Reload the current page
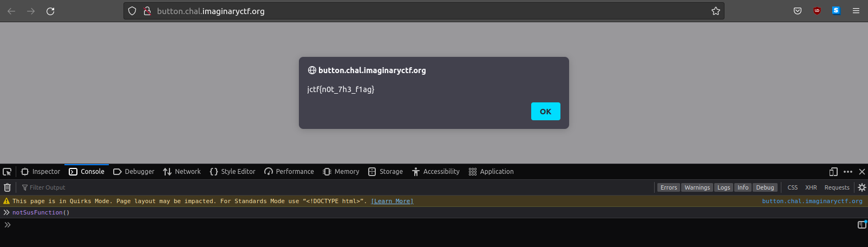The height and width of the screenshot is (247, 868). point(50,11)
